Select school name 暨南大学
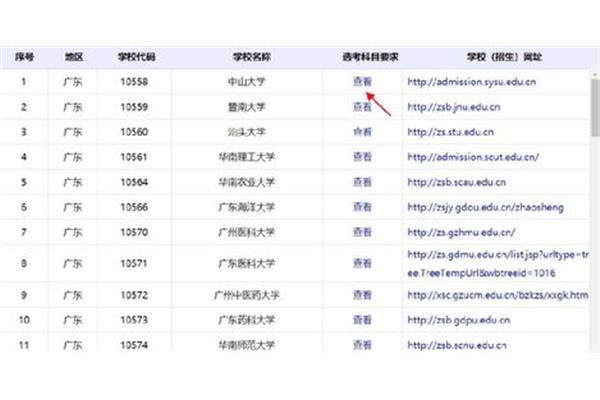This screenshot has height=400, width=600. point(246,107)
